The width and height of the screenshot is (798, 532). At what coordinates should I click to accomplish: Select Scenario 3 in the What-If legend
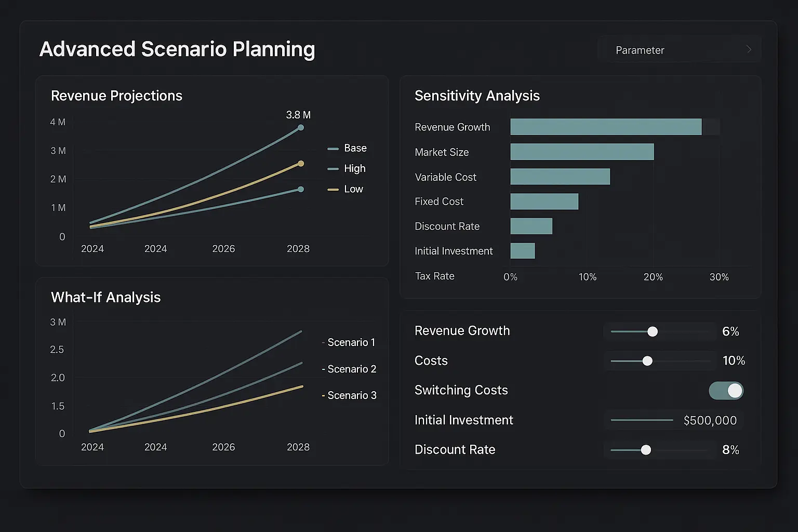tap(349, 395)
